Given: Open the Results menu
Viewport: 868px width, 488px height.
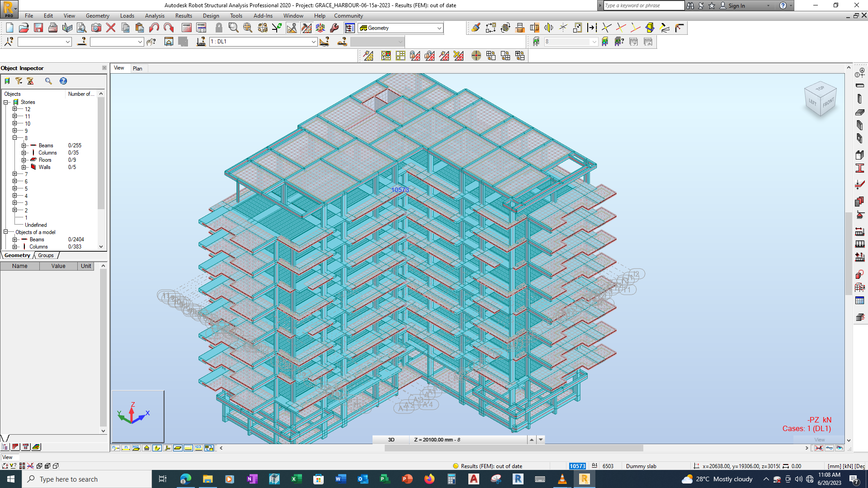Looking at the screenshot, I should pyautogui.click(x=184, y=16).
